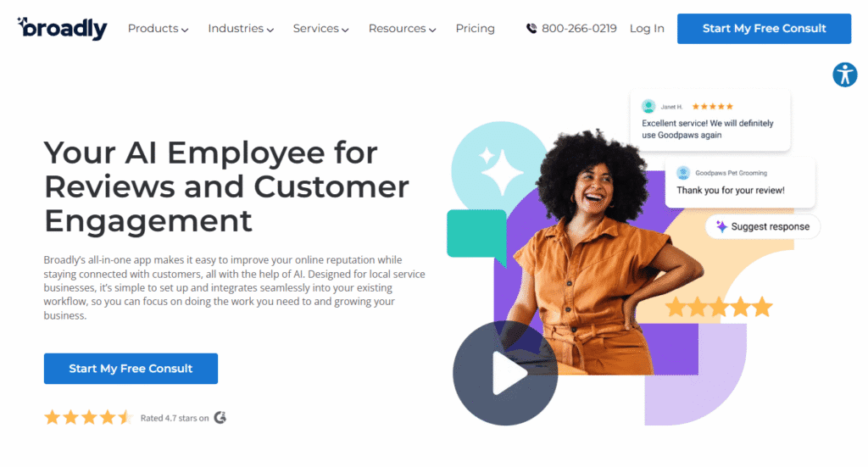Call the 800-266-0219 phone number
868x467 pixels.
[x=579, y=28]
